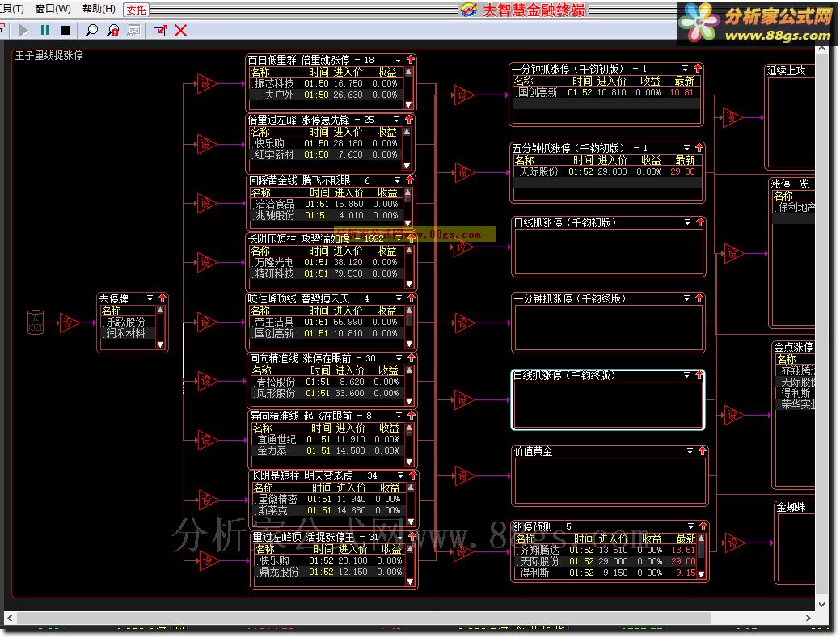This screenshot has width=840, height=638.
Task: Click the red up-arrow on 去停牌 panel
Action: (163, 298)
